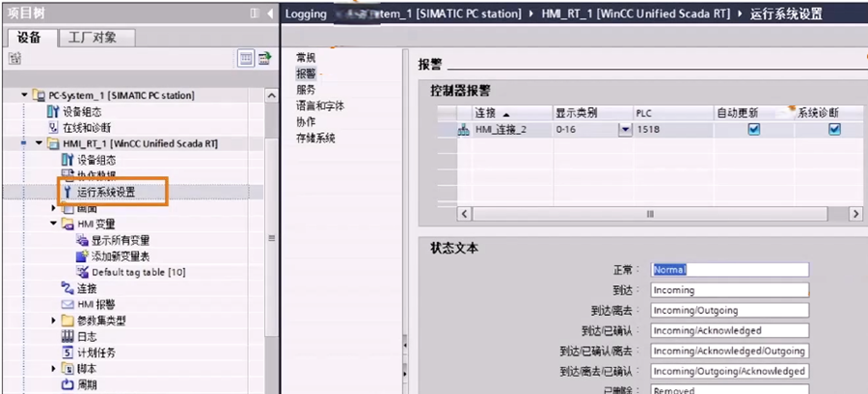
Task: Select HMI_RT_1 [WinCC Unified Scada RT]
Action: tap(140, 144)
